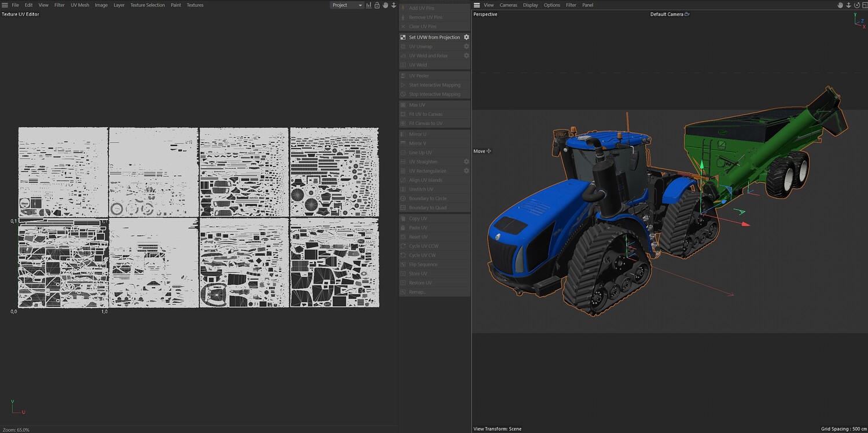
Task: Click Start Interactive Mapping
Action: pyautogui.click(x=435, y=85)
